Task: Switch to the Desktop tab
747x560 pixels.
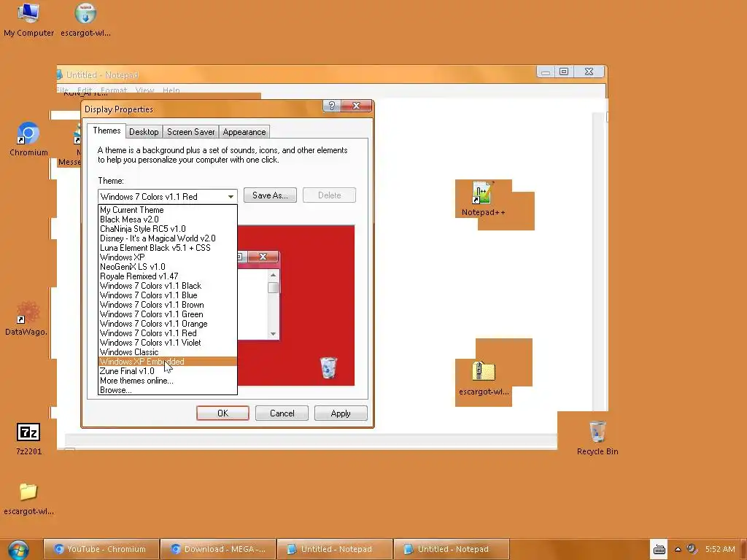Action: point(144,132)
